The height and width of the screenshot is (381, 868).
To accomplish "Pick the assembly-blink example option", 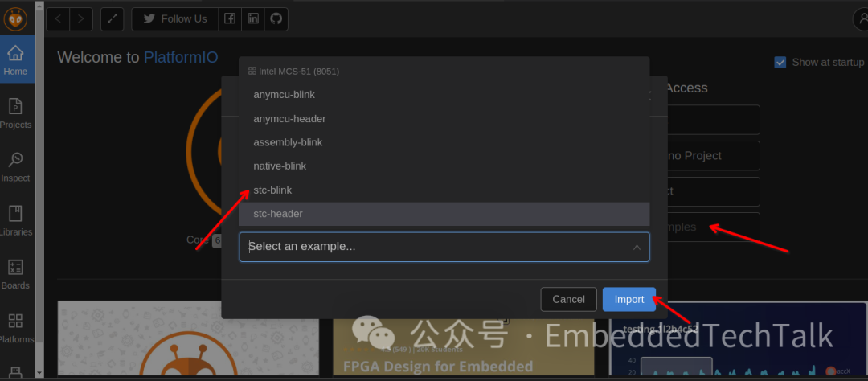I will pyautogui.click(x=288, y=142).
